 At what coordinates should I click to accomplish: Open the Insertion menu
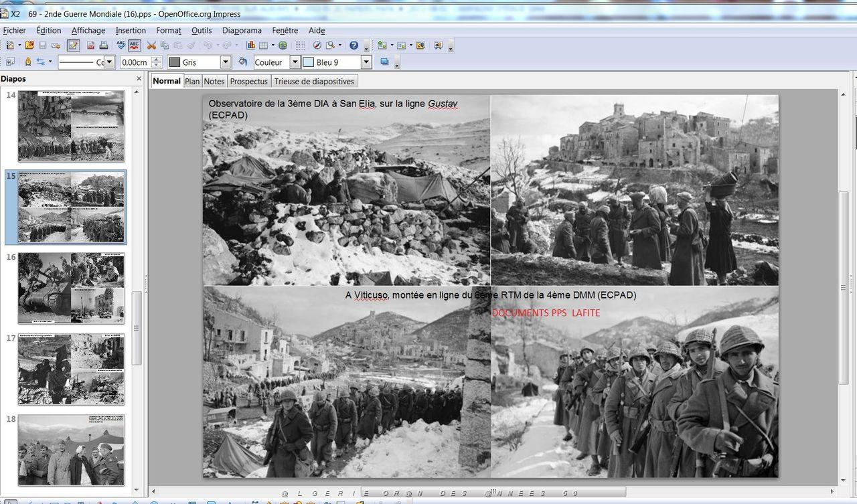pos(131,30)
